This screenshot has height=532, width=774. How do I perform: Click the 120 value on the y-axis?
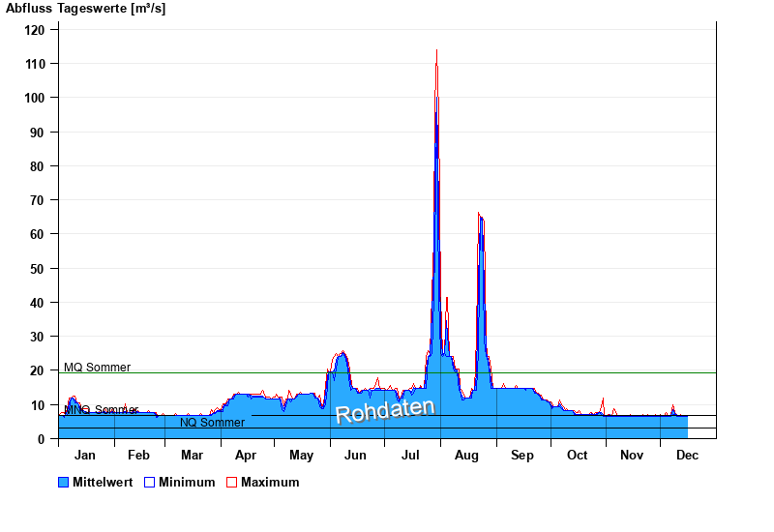click(35, 30)
